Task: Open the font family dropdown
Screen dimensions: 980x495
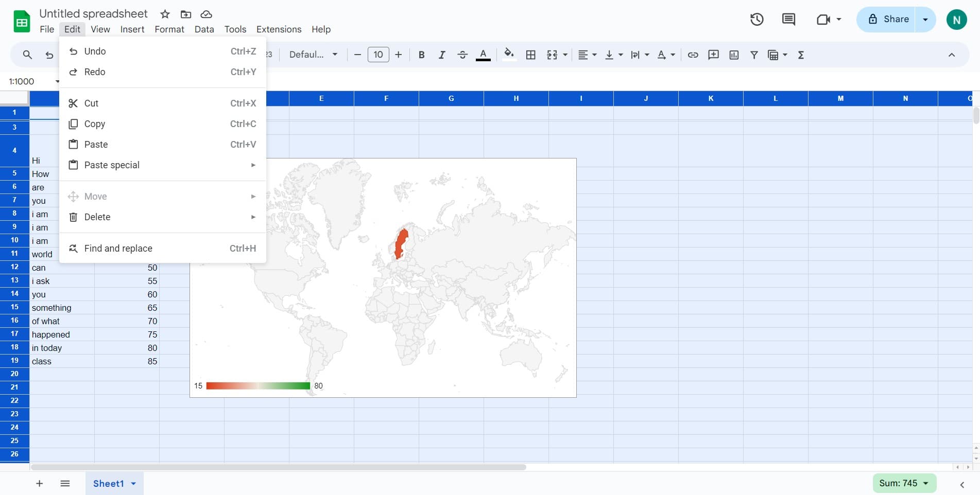Action: pos(313,55)
